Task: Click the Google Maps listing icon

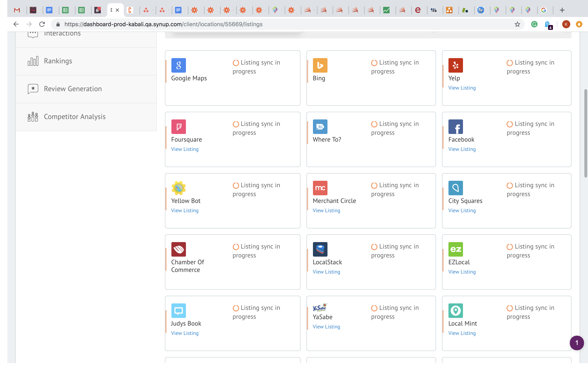Action: 178,65
